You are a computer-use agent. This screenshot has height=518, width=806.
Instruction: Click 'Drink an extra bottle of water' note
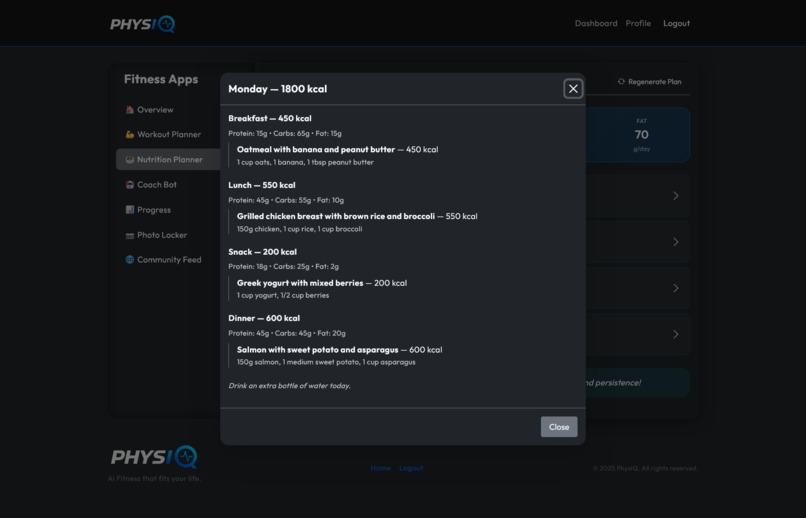pyautogui.click(x=289, y=385)
